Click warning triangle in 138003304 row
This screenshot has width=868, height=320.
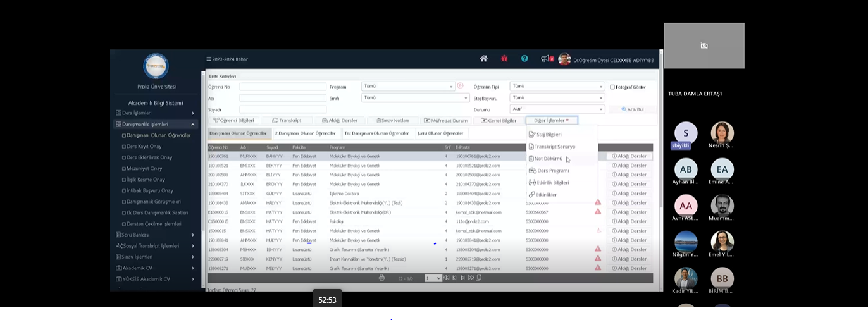click(x=598, y=249)
